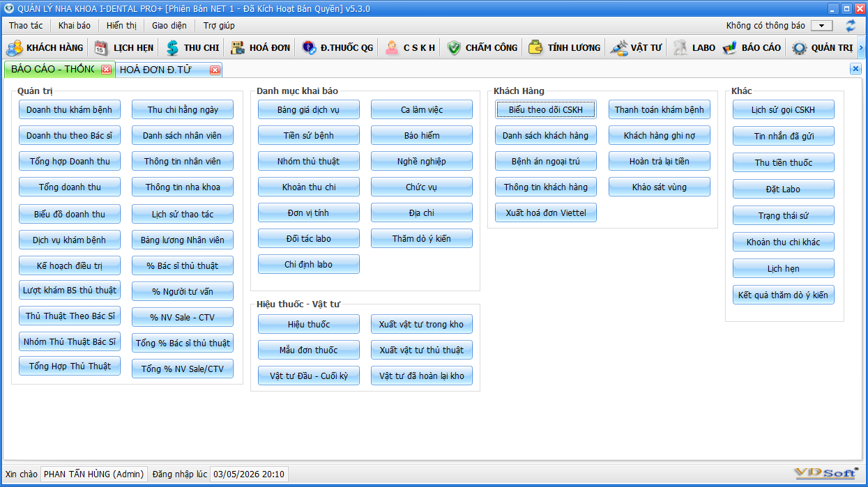This screenshot has width=868, height=487.
Task: Open Danh sách nhân viên report
Action: click(x=183, y=135)
